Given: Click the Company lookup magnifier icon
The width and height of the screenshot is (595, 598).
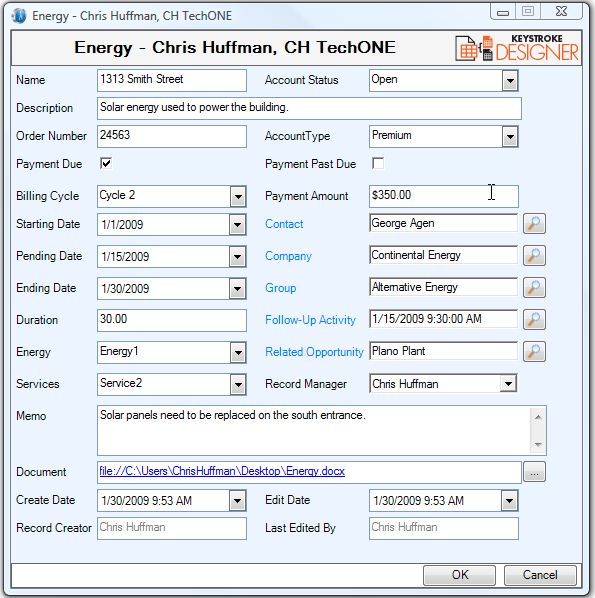Looking at the screenshot, I should point(534,256).
